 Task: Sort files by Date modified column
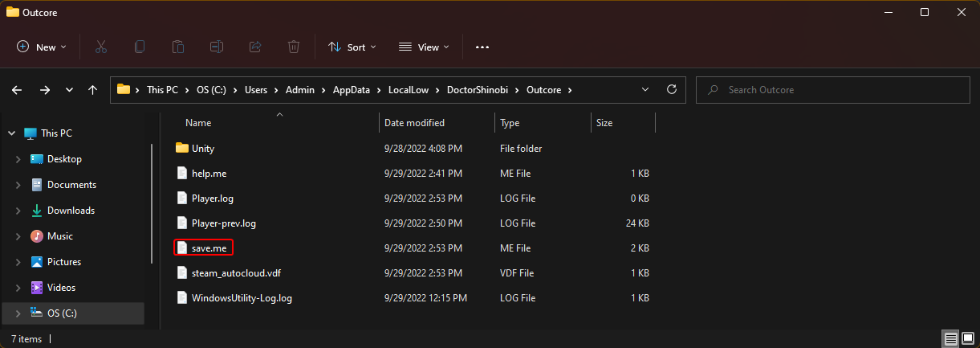tap(414, 123)
